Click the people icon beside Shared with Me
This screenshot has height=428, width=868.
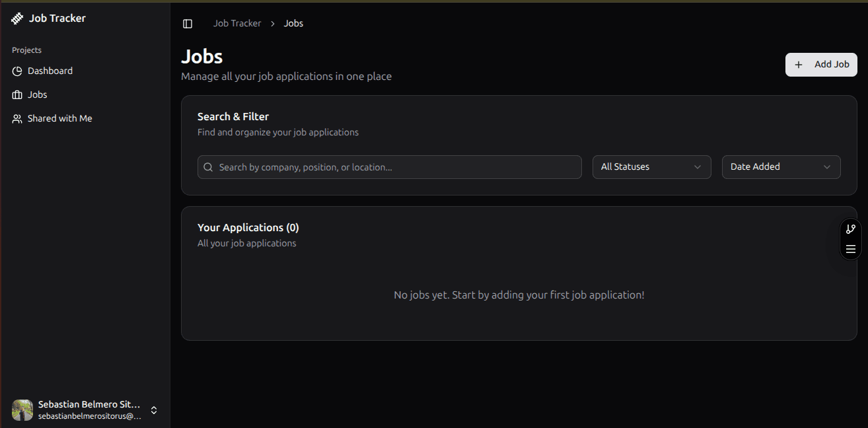pos(17,118)
